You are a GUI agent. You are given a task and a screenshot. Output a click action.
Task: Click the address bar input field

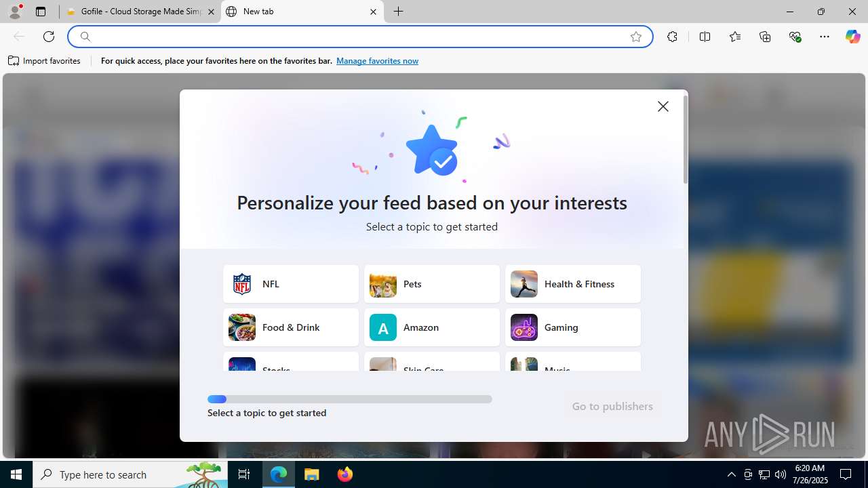point(359,37)
